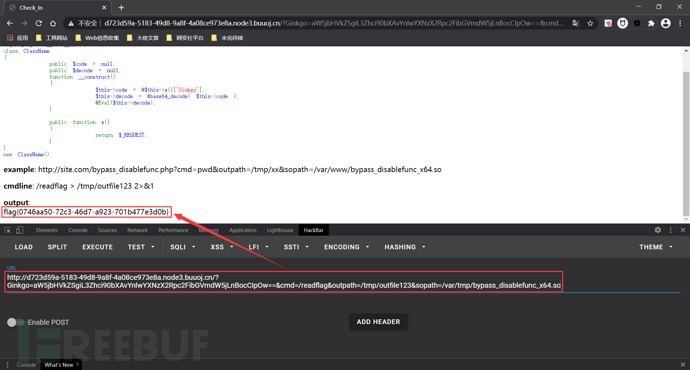
Task: Open the translate page icon
Action: 576,23
